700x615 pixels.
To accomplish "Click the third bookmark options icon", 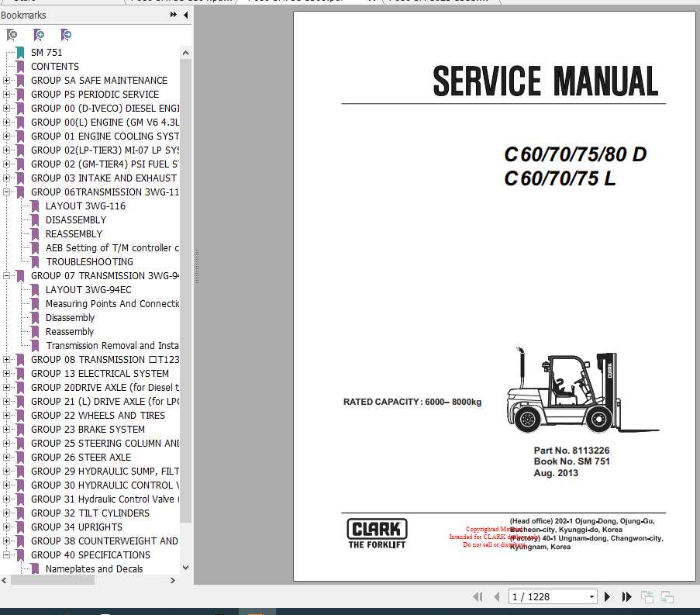I will click(66, 34).
